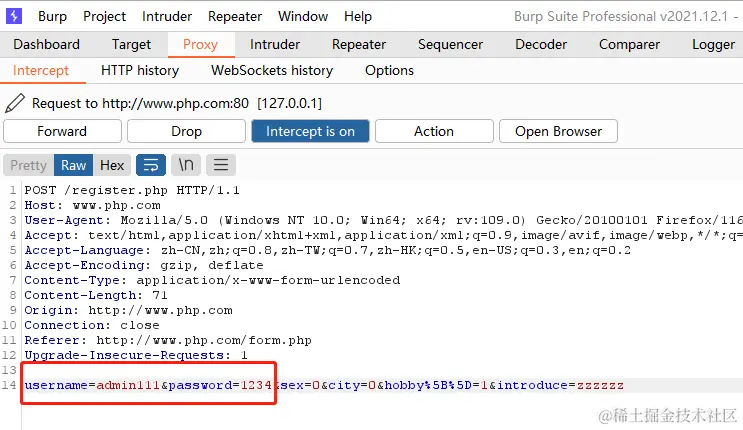This screenshot has width=743, height=430.
Task: Switch to Hex view
Action: point(112,165)
